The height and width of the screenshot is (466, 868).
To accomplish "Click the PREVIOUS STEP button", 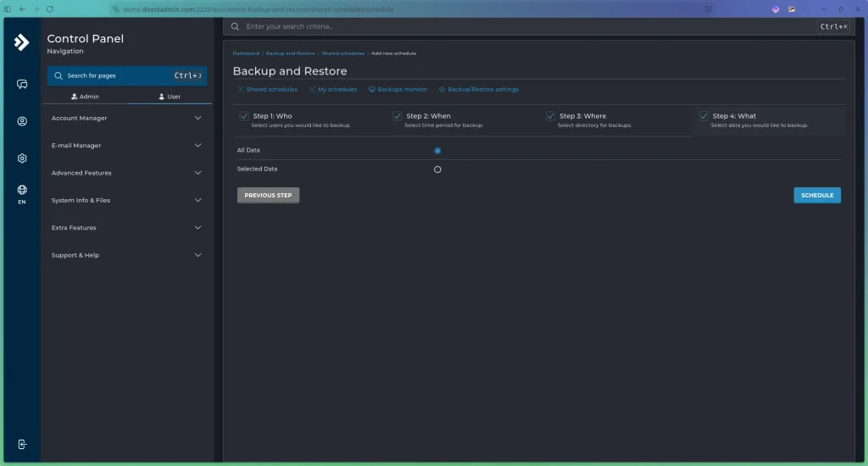I will [x=269, y=196].
